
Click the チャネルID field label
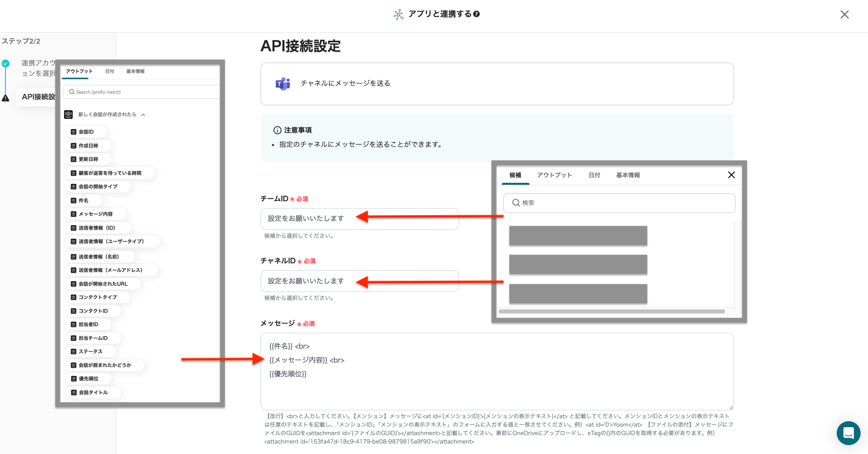click(278, 261)
